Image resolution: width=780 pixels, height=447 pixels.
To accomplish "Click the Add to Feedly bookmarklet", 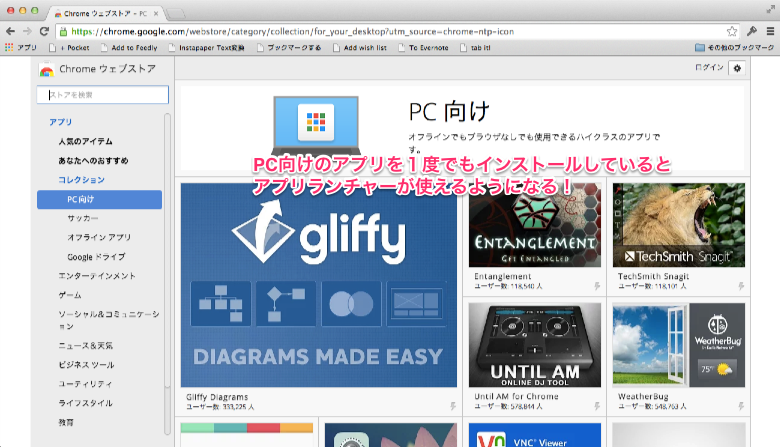I will click(129, 48).
